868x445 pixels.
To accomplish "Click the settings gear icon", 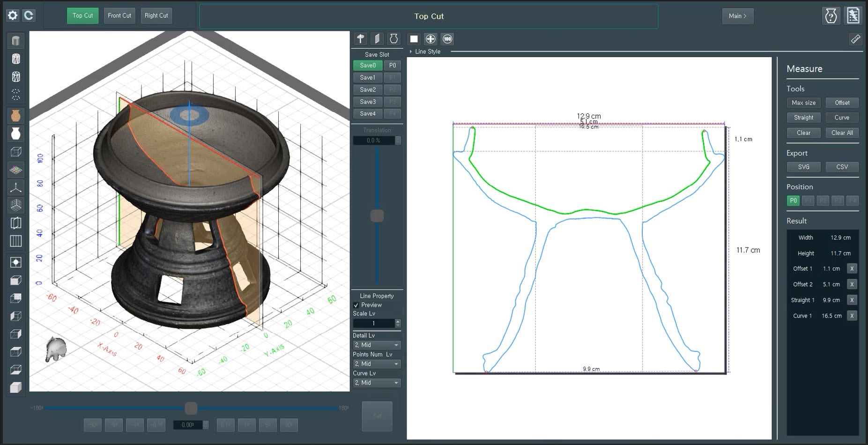I will [13, 15].
